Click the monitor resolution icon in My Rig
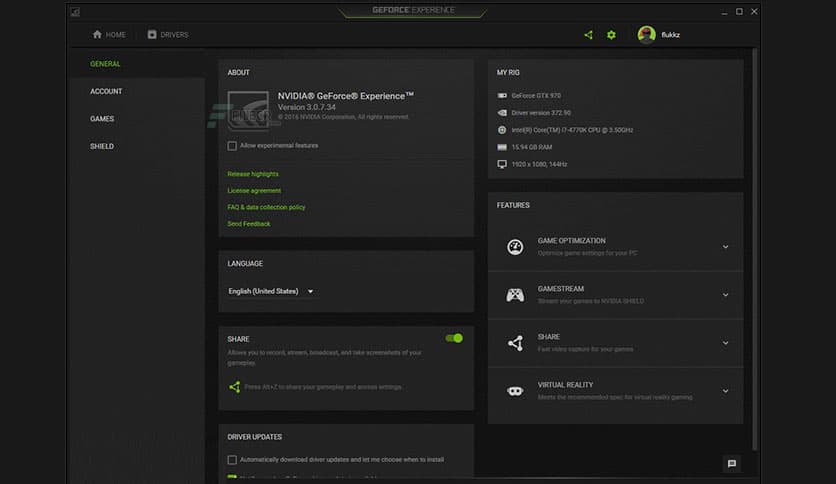836x484 pixels. point(502,164)
